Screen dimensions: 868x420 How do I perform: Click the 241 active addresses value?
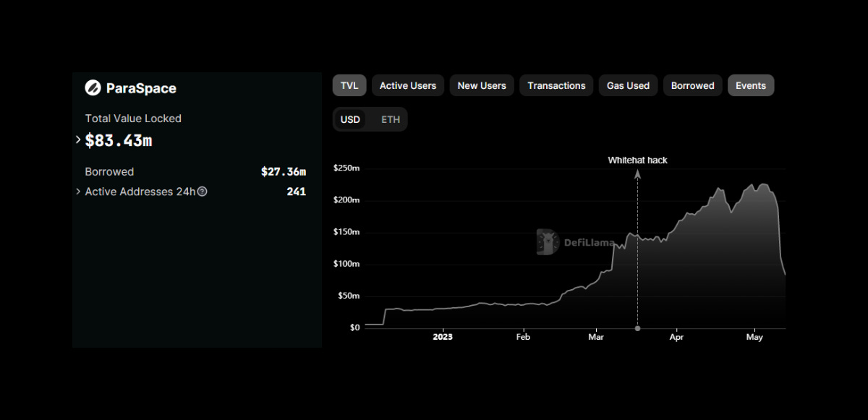point(296,192)
